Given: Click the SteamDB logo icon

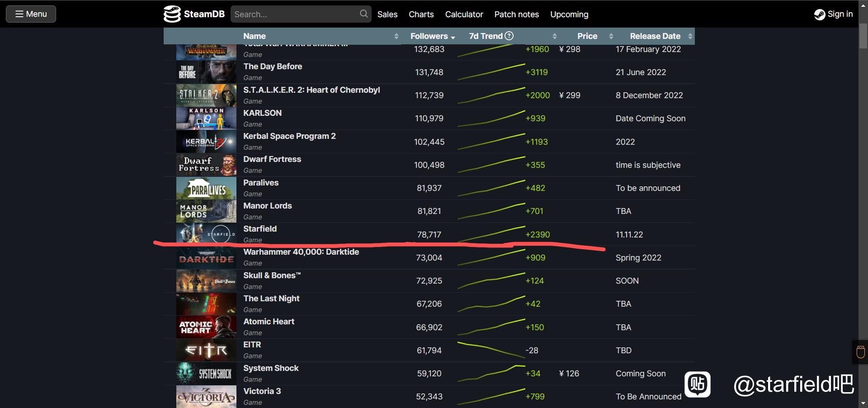Looking at the screenshot, I should tap(172, 14).
